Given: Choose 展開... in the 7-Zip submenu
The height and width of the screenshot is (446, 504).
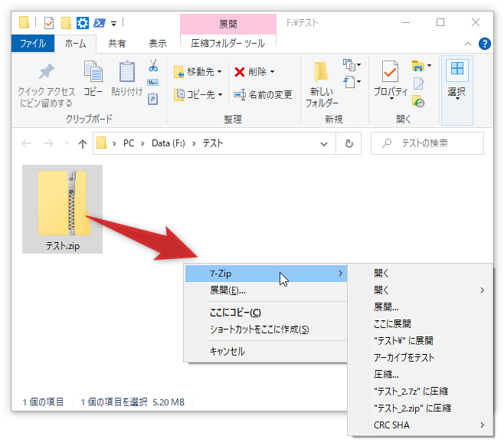Looking at the screenshot, I should click(x=420, y=307).
